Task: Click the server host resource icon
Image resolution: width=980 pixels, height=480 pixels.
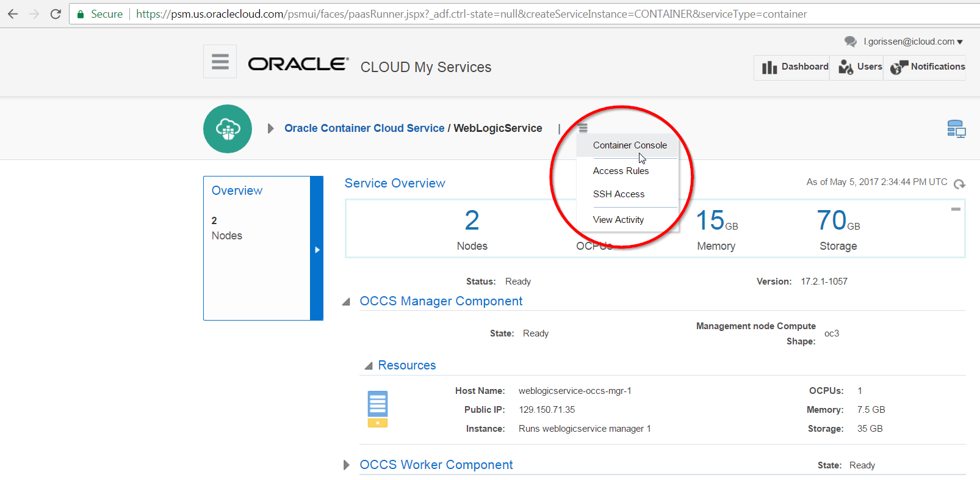Action: coord(377,409)
